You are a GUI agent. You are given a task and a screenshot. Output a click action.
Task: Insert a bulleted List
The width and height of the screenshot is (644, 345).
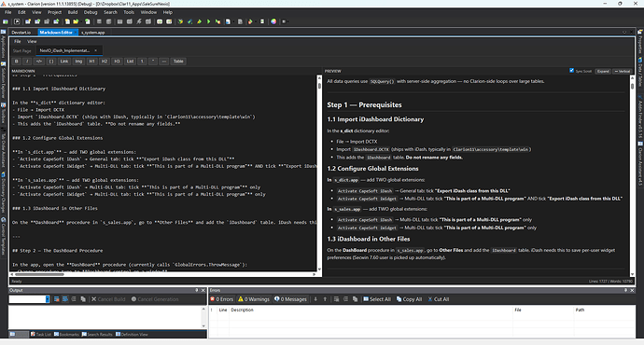tap(130, 62)
